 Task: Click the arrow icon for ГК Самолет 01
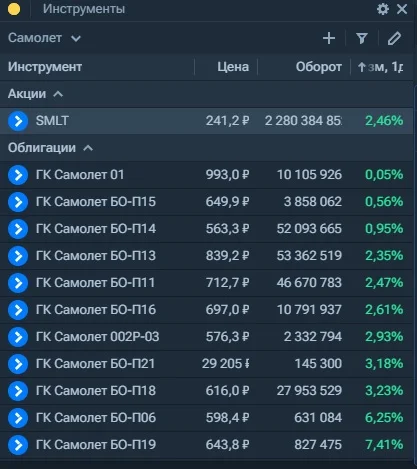[x=18, y=175]
